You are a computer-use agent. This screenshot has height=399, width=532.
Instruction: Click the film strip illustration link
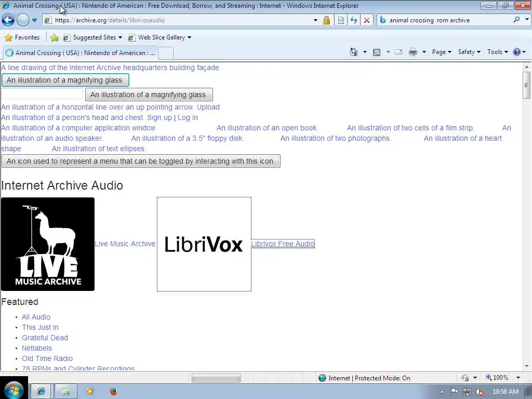click(410, 128)
